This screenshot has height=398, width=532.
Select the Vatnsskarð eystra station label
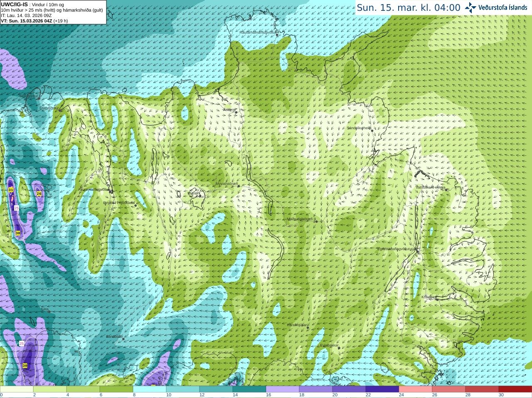431,187
